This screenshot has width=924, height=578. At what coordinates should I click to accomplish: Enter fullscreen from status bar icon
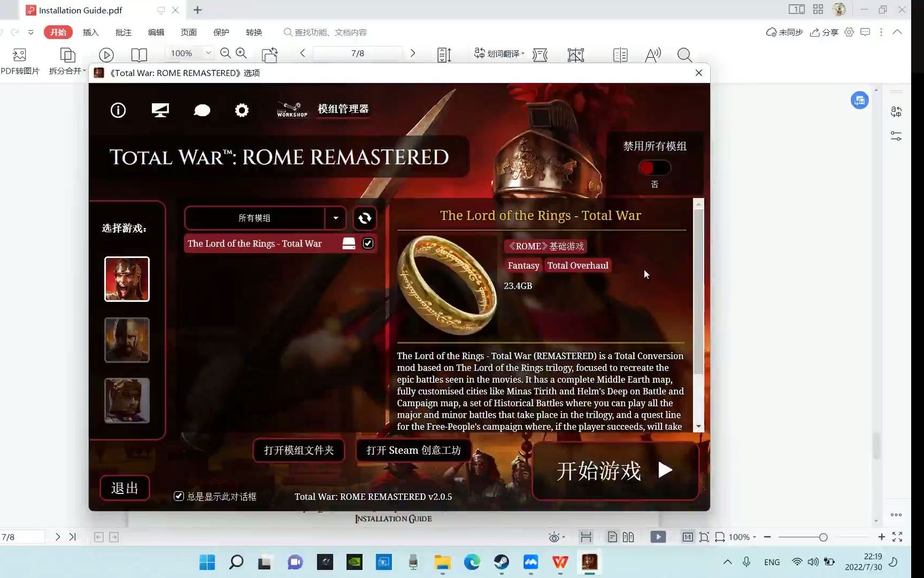pyautogui.click(x=898, y=537)
